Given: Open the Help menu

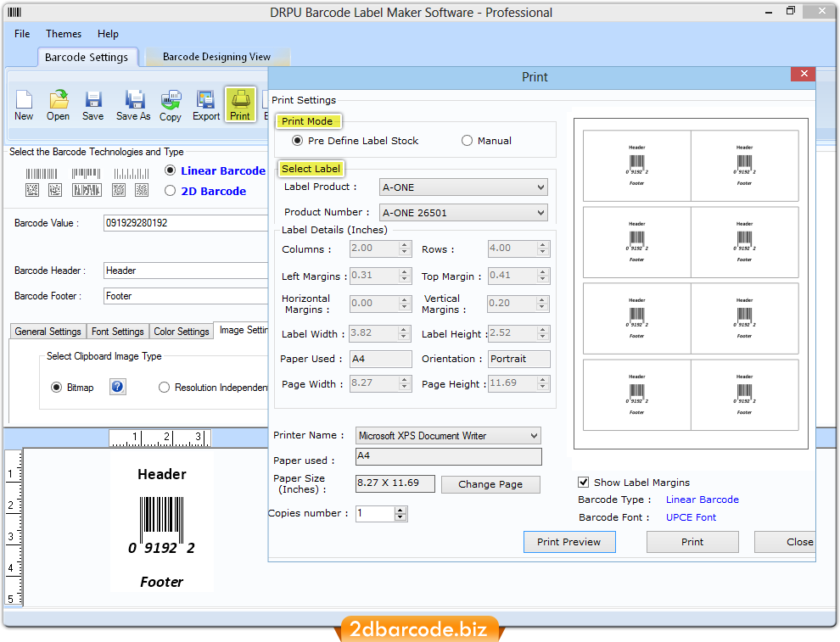Looking at the screenshot, I should click(x=108, y=34).
